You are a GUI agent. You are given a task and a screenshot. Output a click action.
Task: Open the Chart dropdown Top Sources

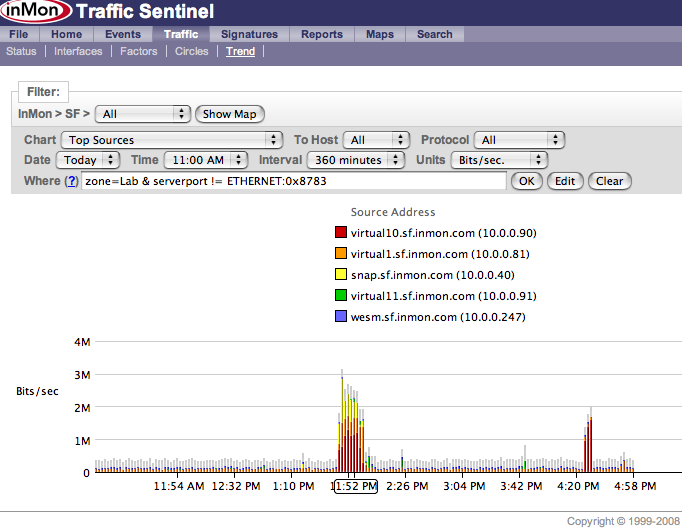(x=172, y=140)
